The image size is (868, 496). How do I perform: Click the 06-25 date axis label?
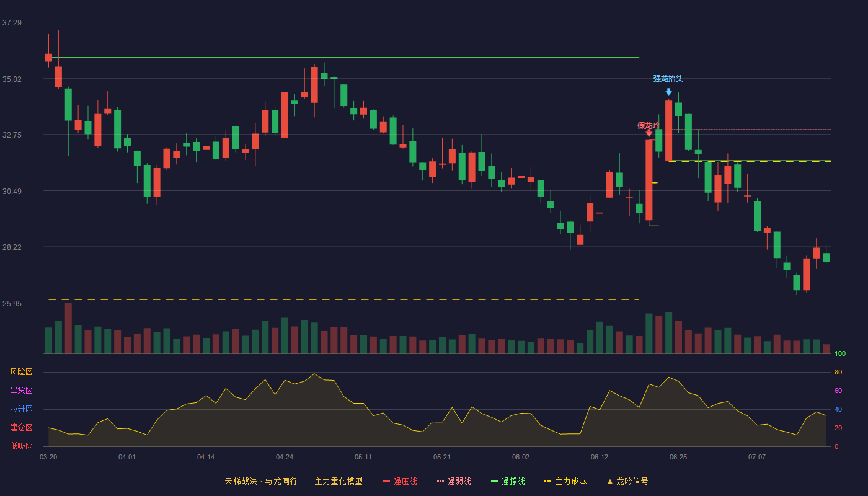(678, 457)
